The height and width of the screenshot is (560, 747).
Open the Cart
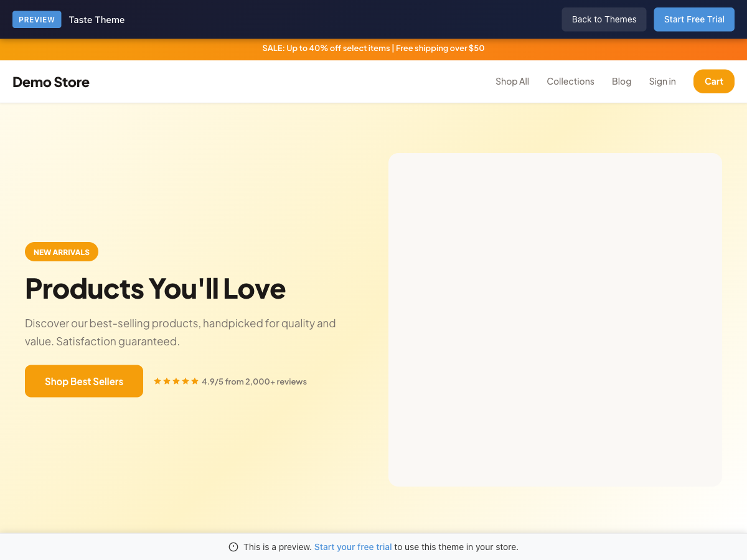(x=713, y=82)
